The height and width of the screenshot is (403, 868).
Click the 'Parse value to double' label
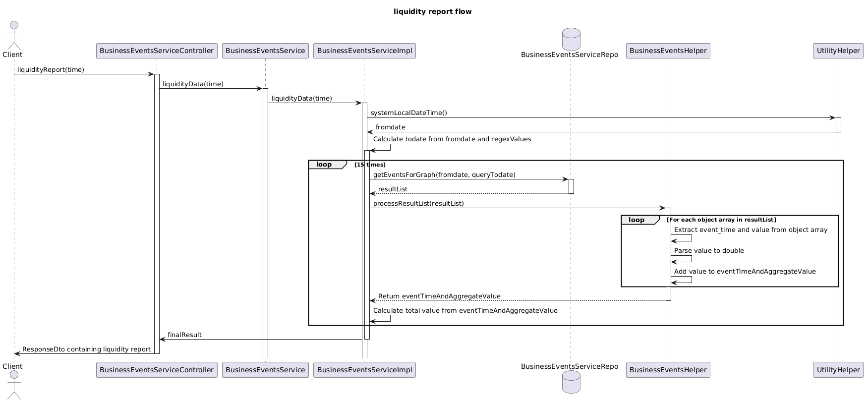pos(709,251)
